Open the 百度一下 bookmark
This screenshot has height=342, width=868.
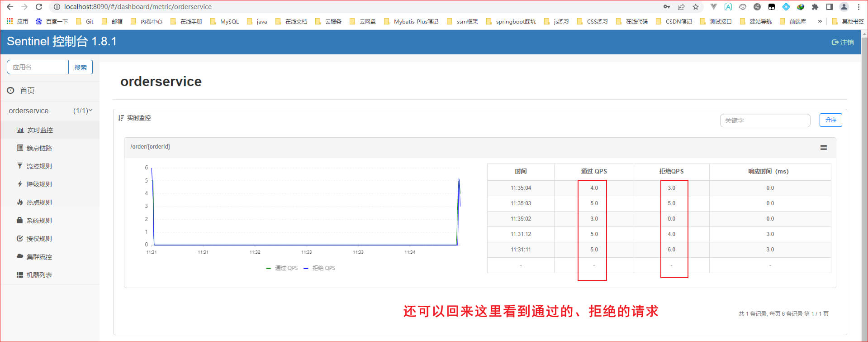[52, 21]
